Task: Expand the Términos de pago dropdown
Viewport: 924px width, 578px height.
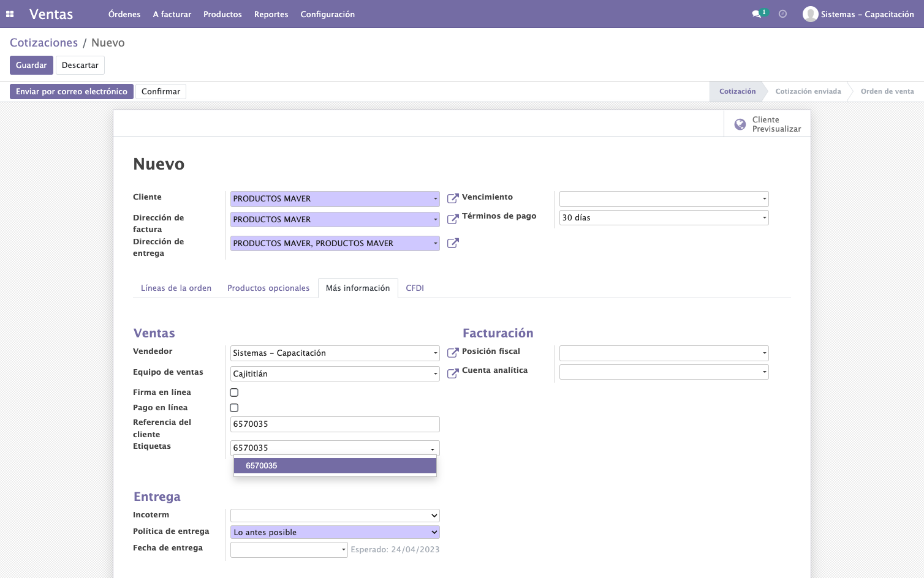Action: [664, 217]
